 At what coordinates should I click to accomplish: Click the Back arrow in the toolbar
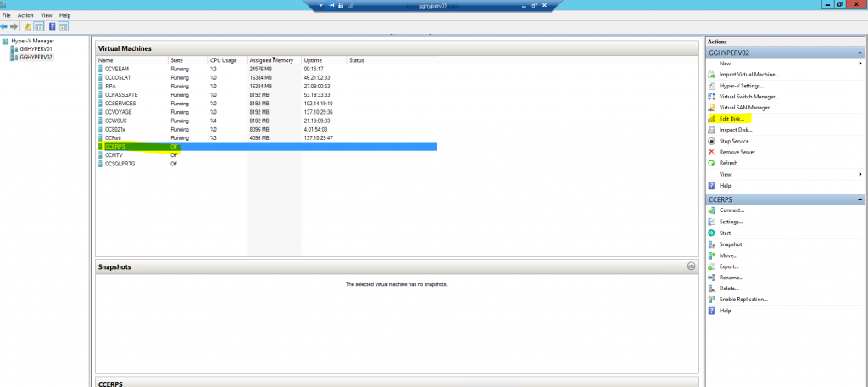click(6, 26)
